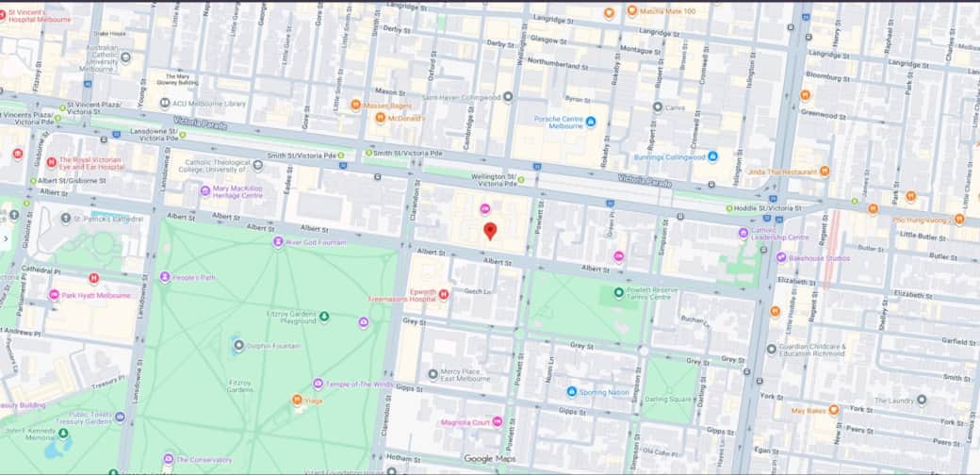Screen dimensions: 980x475
Task: Click the hospital pin on Cathedral Pl
Action: (93, 278)
